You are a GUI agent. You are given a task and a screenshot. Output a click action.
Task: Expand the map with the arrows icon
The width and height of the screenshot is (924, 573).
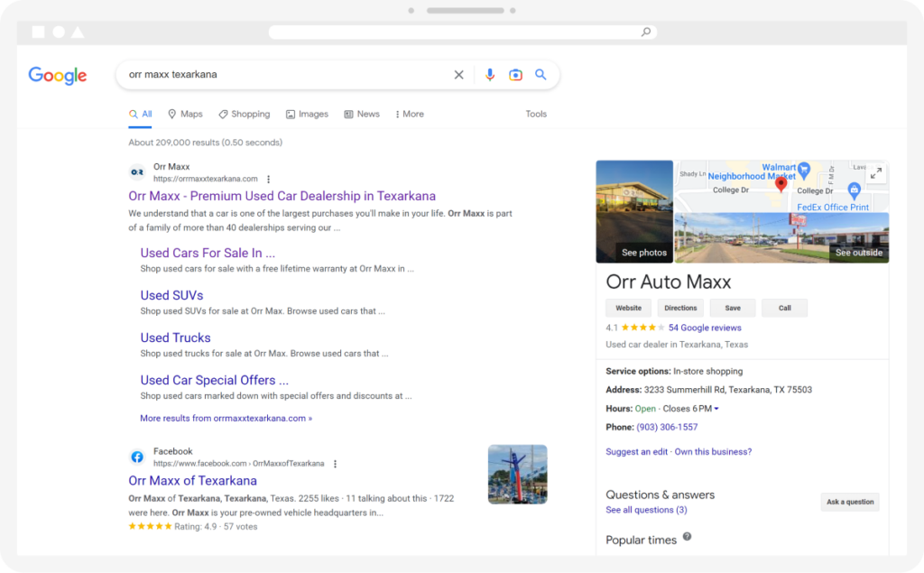click(876, 173)
